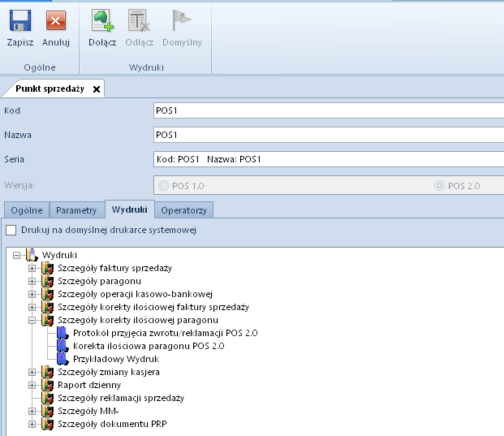This screenshot has height=436, width=504.
Task: Click folder icon of Szczegóły reklamacji sprzedaży
Action: click(48, 398)
